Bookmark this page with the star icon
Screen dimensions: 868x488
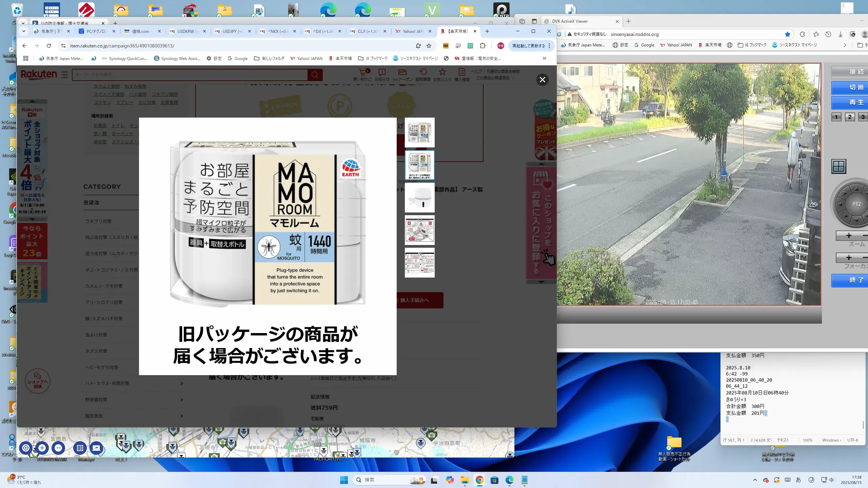point(429,46)
